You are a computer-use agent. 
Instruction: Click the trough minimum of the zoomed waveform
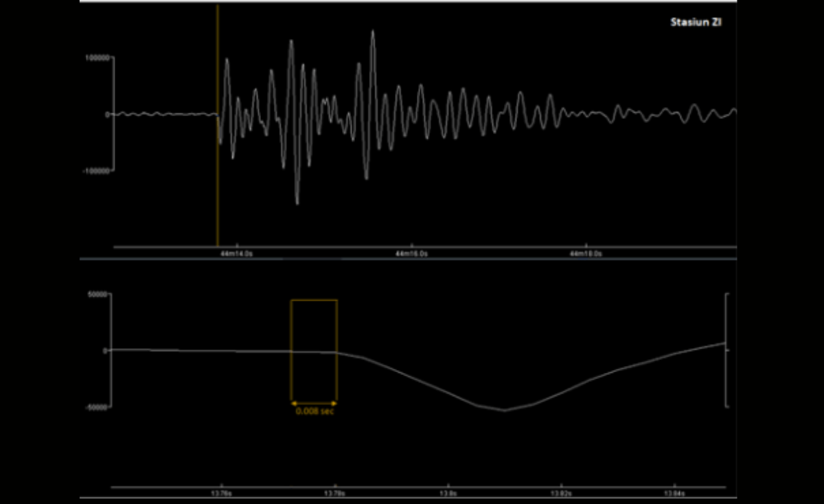coord(505,410)
